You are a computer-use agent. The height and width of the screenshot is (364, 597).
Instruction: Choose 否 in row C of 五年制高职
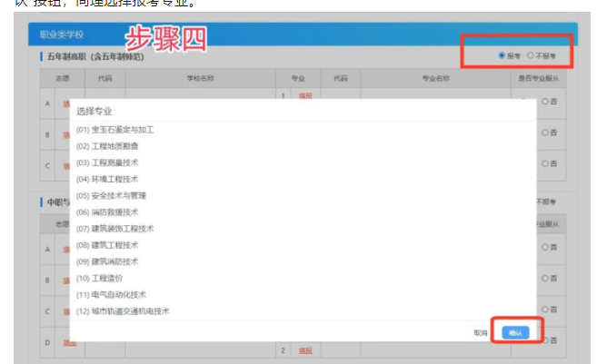point(545,164)
